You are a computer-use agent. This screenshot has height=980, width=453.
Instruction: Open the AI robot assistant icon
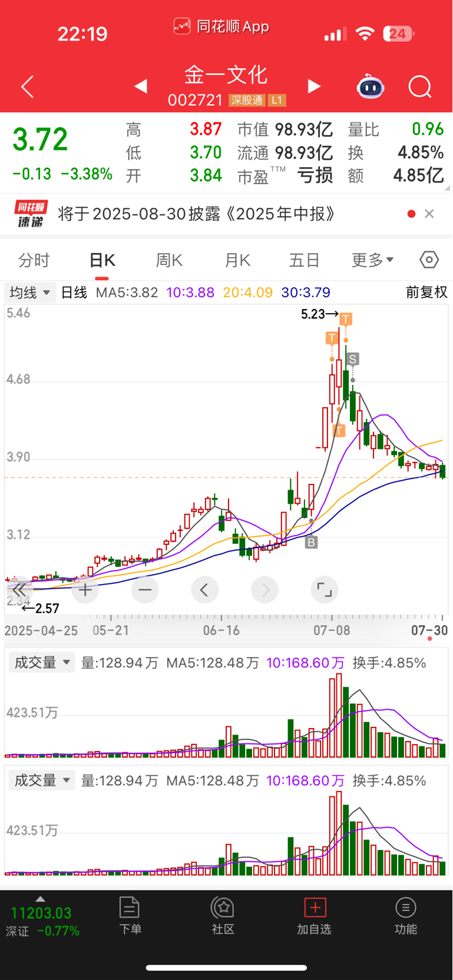(371, 87)
